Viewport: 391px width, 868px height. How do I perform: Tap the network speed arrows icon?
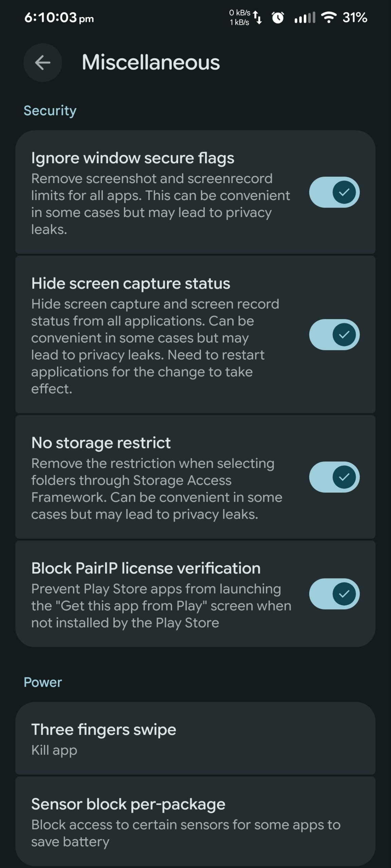258,17
